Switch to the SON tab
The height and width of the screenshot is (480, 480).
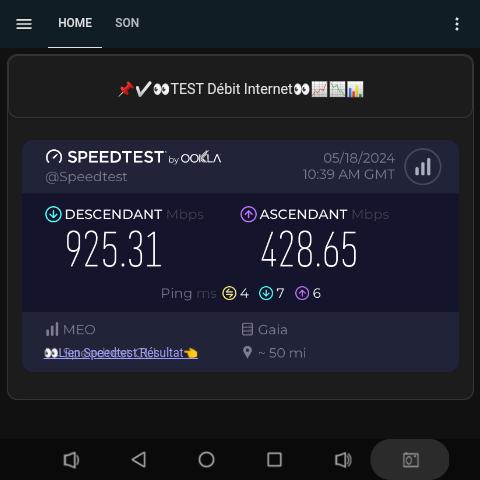(x=127, y=23)
